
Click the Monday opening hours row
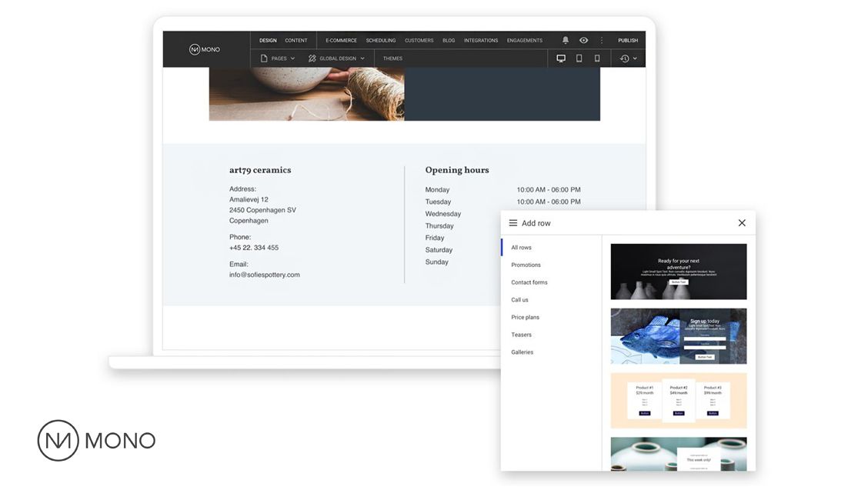coord(502,190)
